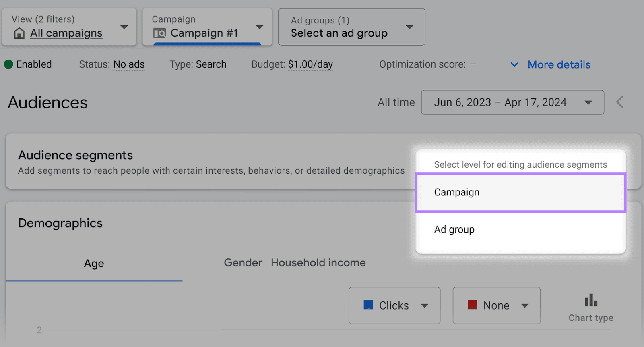Click the search campaign icon beside Campaign #1
644x347 pixels.
[159, 33]
